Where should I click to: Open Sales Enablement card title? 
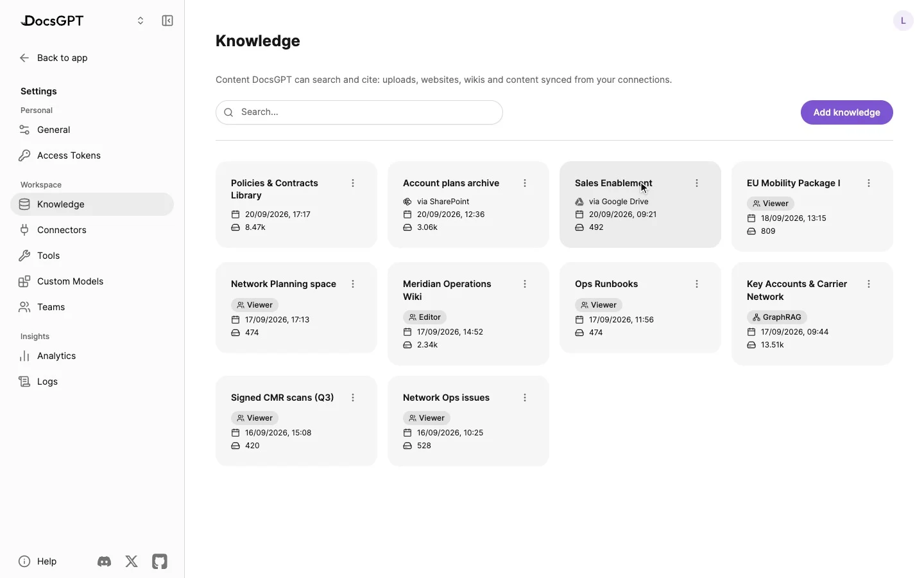(x=613, y=183)
